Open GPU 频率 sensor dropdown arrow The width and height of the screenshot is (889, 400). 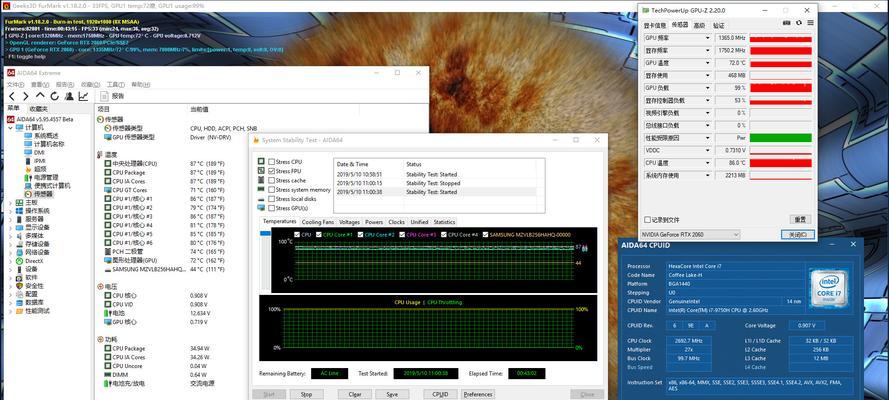tap(708, 38)
